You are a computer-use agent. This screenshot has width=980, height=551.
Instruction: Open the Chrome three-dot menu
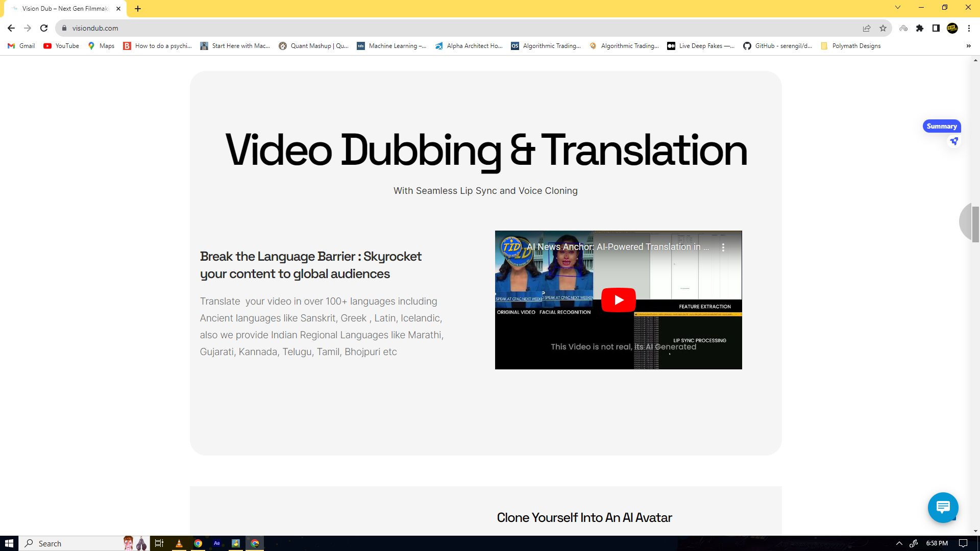pos(969,28)
